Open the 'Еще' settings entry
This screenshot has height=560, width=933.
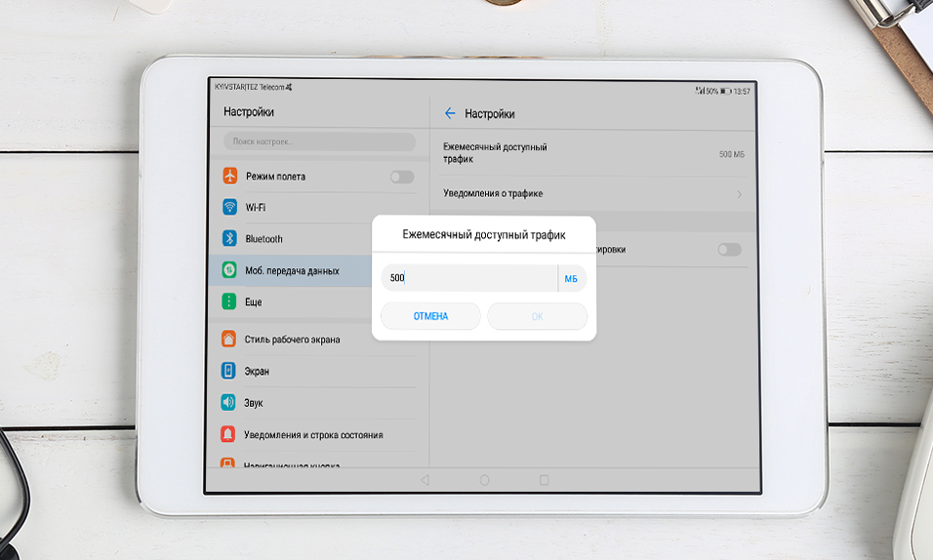292,301
